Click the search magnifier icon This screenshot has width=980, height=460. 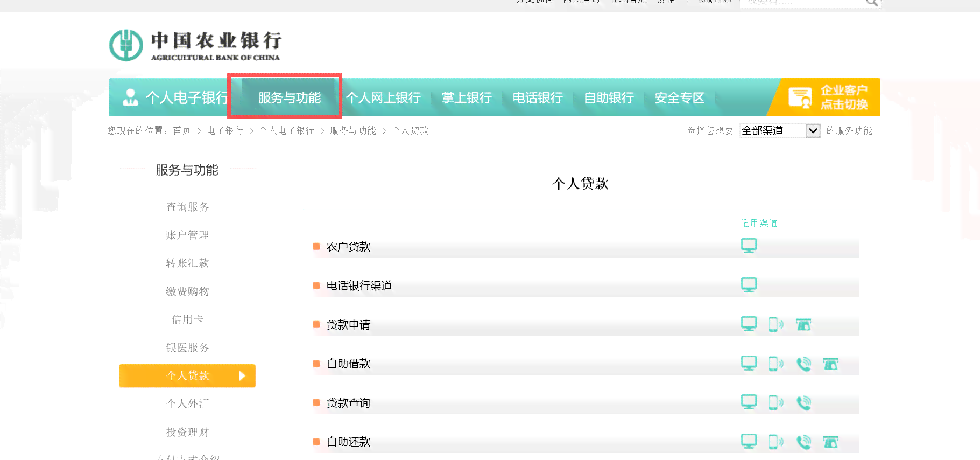(x=872, y=3)
